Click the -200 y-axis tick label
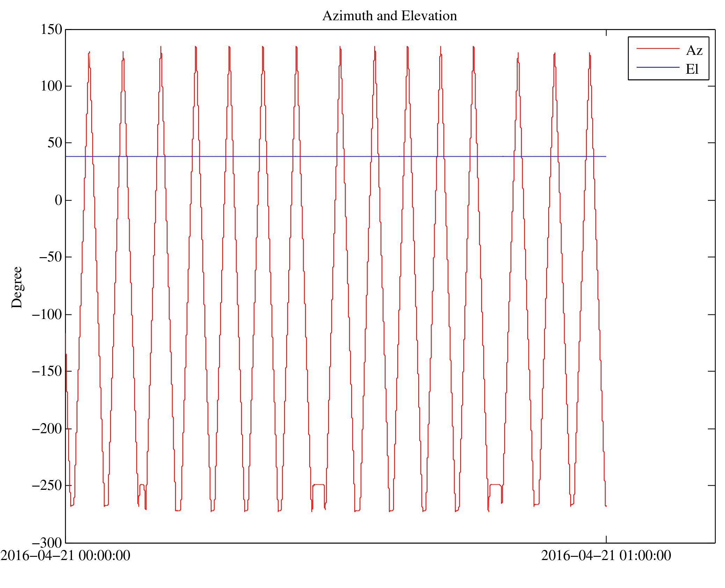Image resolution: width=725 pixels, height=588 pixels. [47, 428]
